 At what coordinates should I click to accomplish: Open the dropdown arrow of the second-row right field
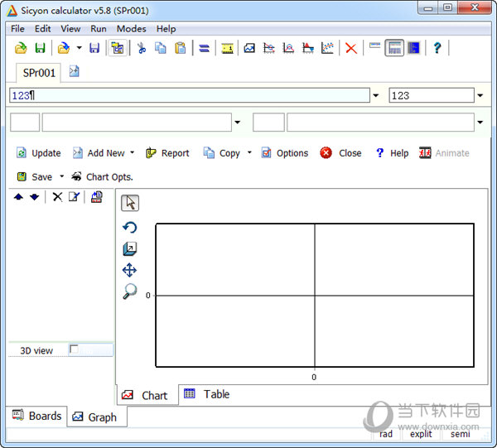point(480,122)
